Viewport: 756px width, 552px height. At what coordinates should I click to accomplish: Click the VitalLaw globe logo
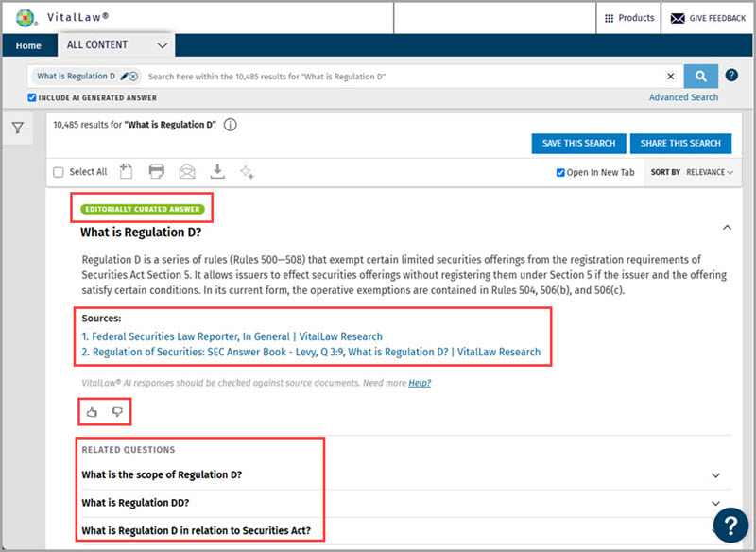26,18
